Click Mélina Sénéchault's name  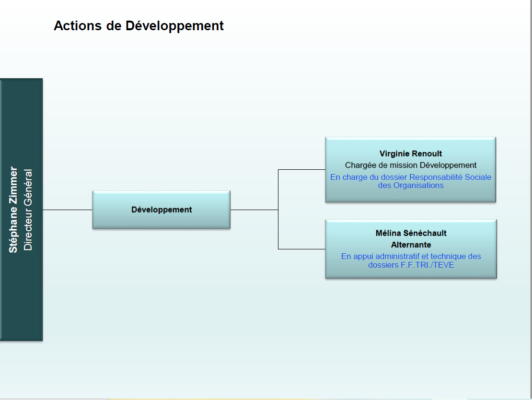pos(411,233)
